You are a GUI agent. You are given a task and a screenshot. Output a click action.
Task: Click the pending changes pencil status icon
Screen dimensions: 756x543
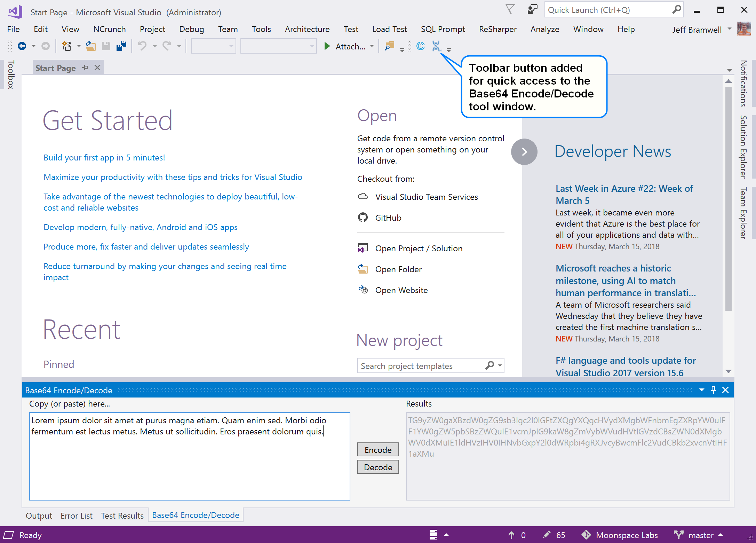(x=547, y=535)
